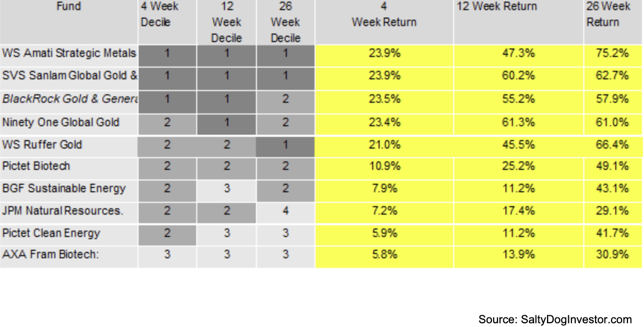Click the Fund column header
Viewport: 644px width, 327px height.
coord(69,7)
